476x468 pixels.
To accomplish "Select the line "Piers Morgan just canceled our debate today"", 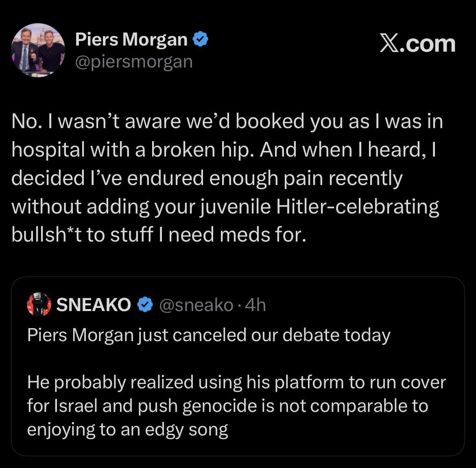I will coord(209,335).
